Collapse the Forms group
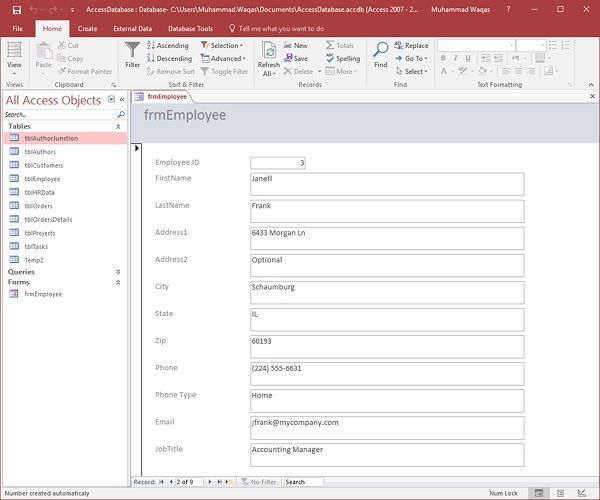 coord(118,282)
